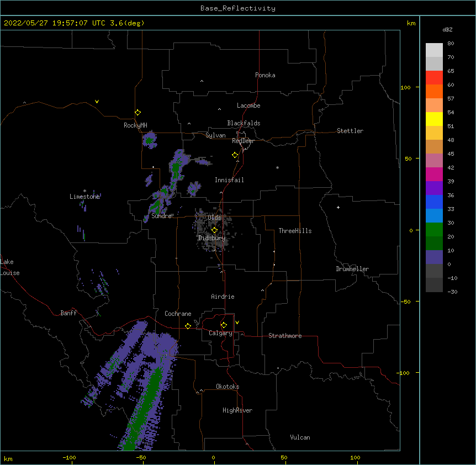Image resolution: width=476 pixels, height=465 pixels.
Task: Click the Limestone label
Action: [84, 197]
